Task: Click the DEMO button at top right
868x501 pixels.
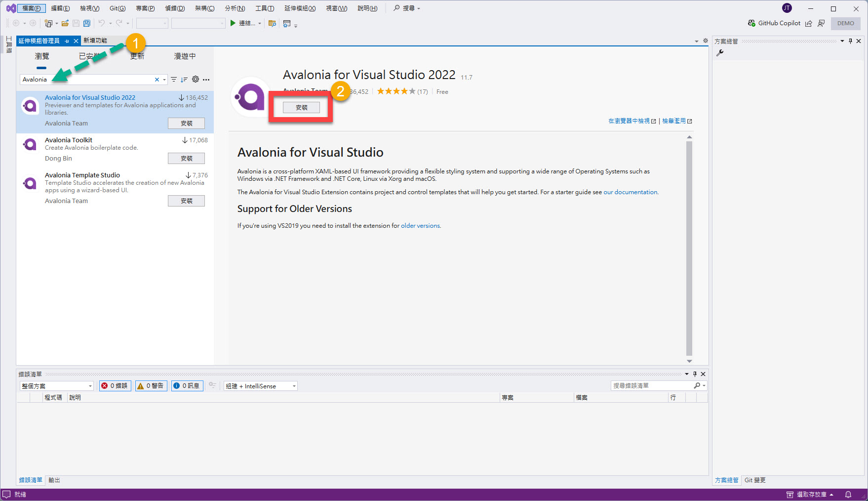Action: 845,23
